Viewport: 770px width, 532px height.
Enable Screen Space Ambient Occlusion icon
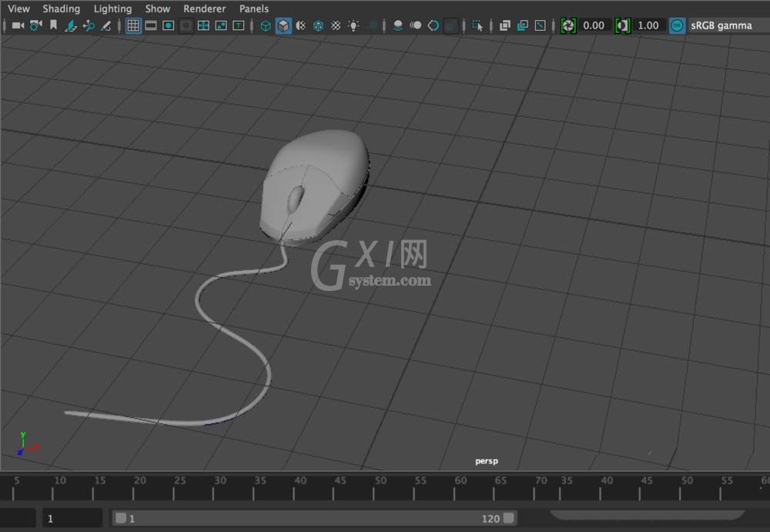coord(398,25)
